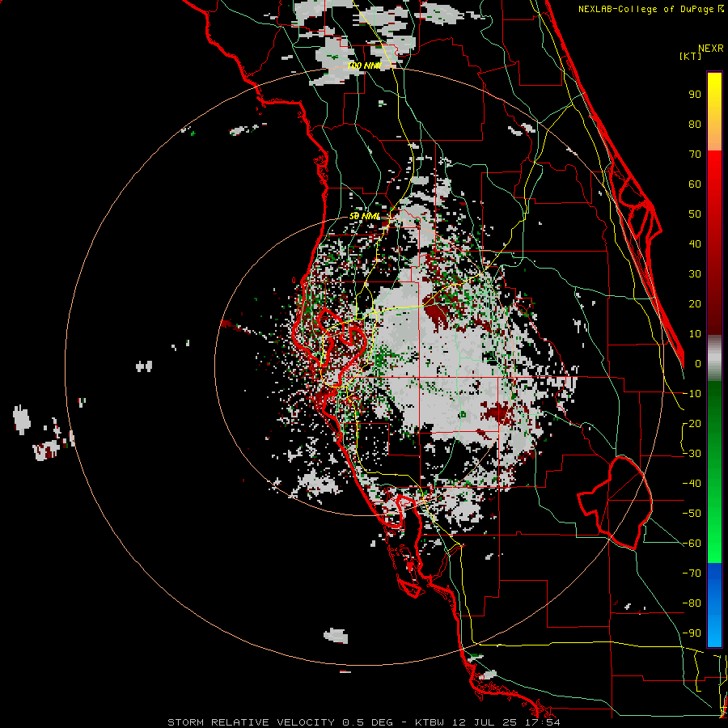Click the positive 90 scale value

(695, 95)
